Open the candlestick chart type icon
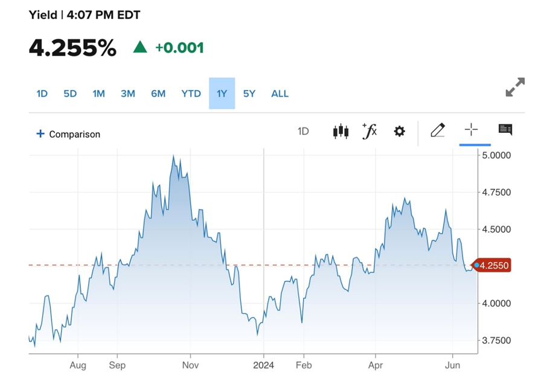Viewport: 544px width, 392px height. point(341,131)
